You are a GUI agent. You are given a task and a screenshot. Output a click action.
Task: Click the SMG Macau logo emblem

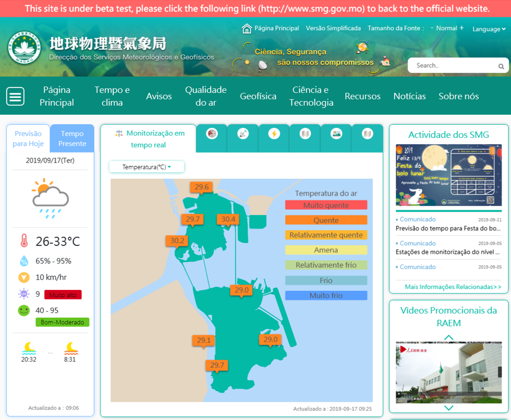pos(24,48)
